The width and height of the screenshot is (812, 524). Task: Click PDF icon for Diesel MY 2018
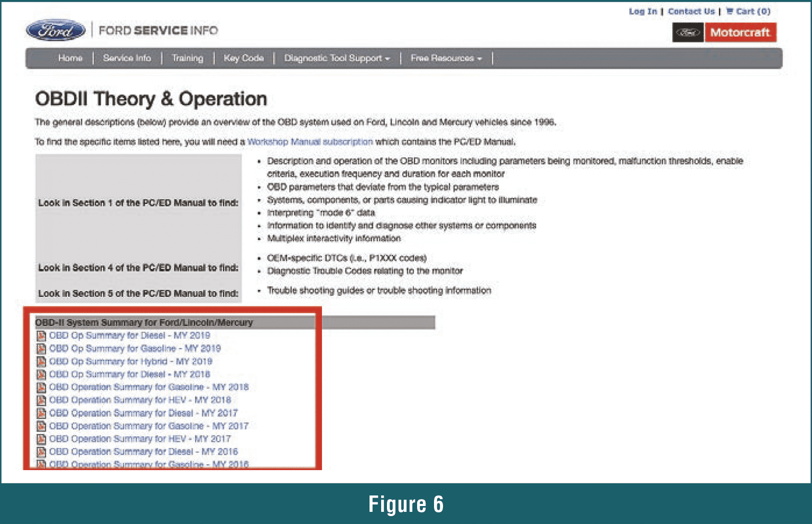(x=41, y=375)
